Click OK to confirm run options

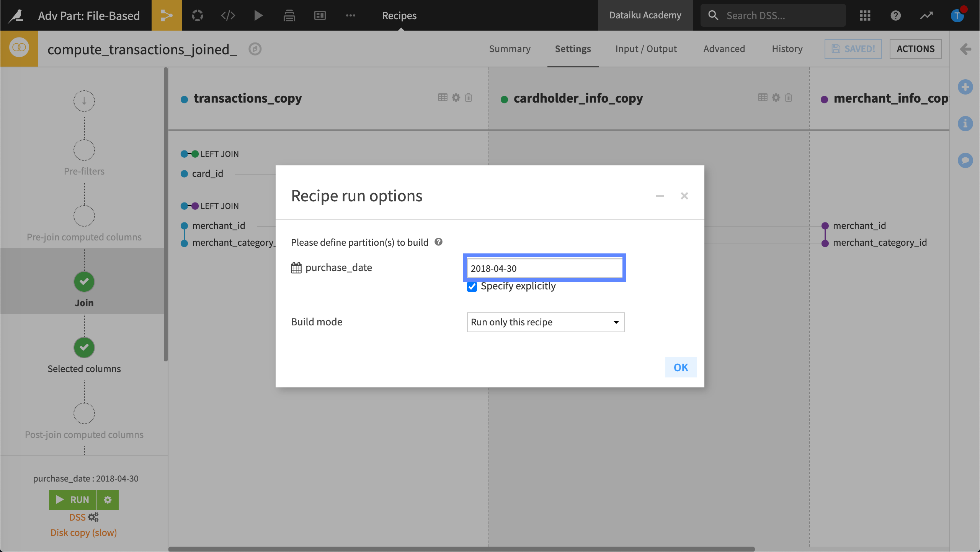pos(681,367)
